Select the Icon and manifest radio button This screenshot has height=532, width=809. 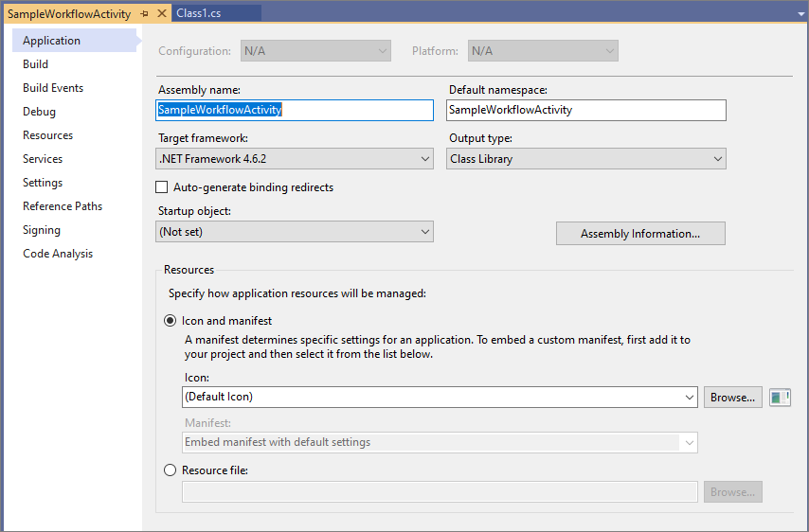(171, 321)
